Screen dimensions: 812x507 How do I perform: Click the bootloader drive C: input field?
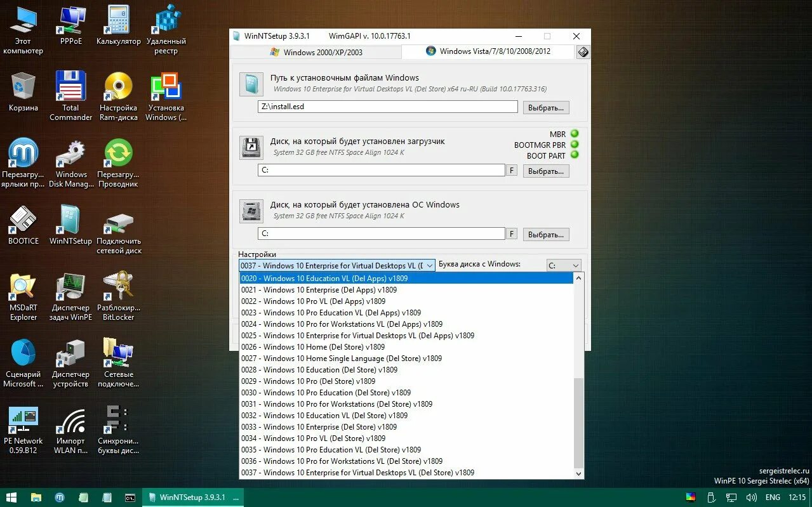(x=382, y=170)
